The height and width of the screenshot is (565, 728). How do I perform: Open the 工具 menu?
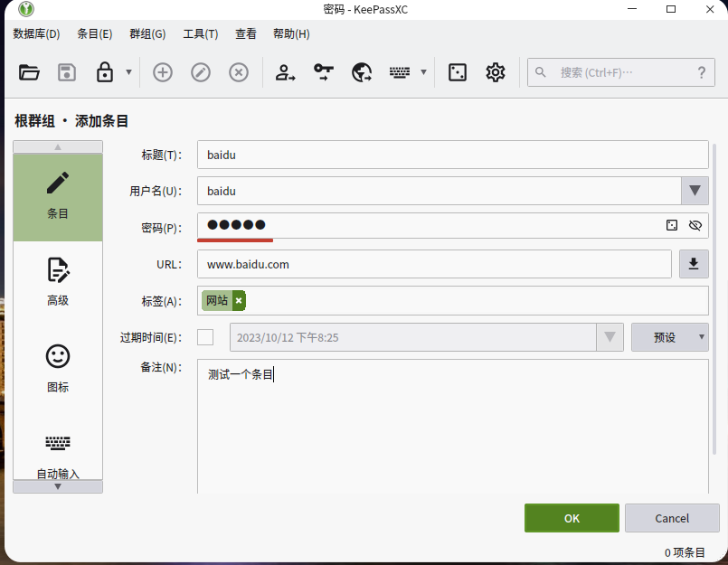[x=199, y=33]
